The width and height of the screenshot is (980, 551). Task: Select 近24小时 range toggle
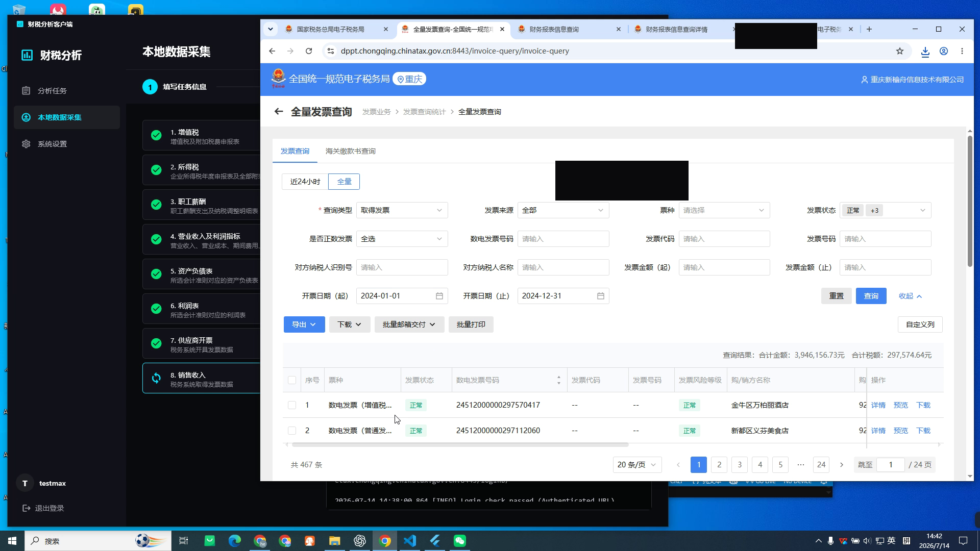click(x=305, y=182)
